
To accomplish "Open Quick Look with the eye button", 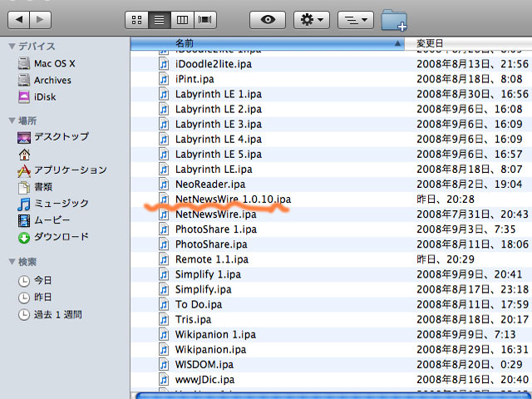I will [x=268, y=20].
